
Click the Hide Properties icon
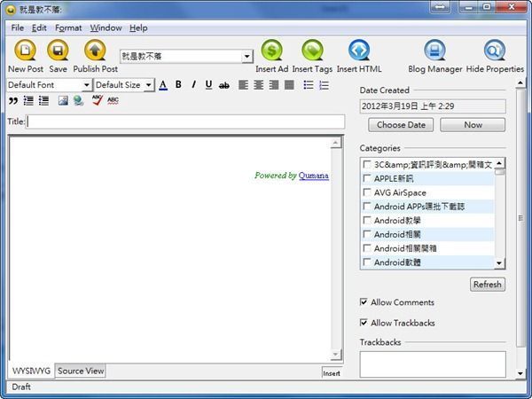coord(495,51)
